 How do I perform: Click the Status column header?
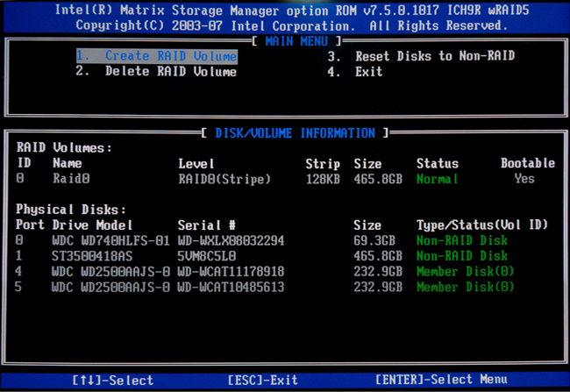tap(438, 163)
